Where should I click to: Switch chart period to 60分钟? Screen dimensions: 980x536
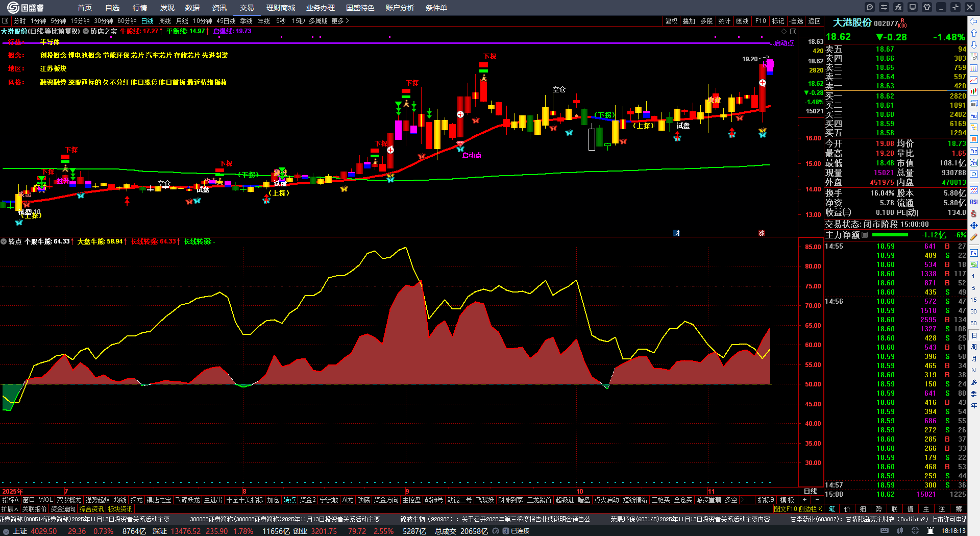(x=127, y=21)
